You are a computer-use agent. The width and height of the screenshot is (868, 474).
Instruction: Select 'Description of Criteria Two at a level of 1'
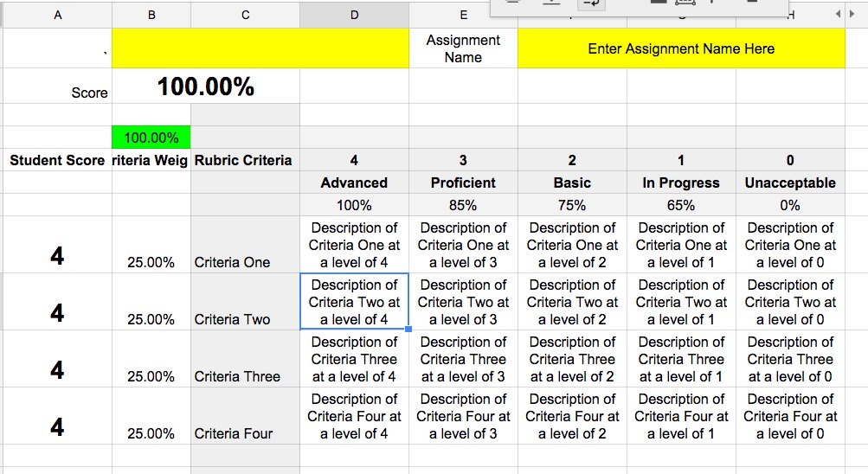(681, 301)
